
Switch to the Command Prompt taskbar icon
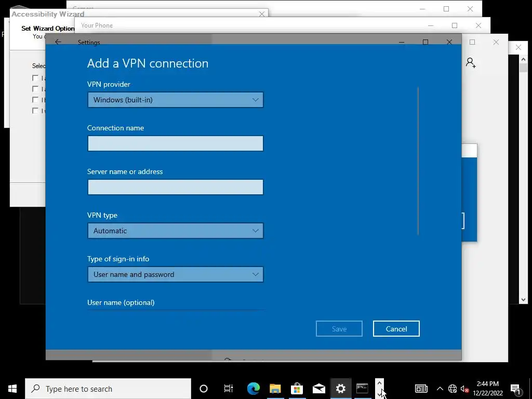(x=362, y=389)
